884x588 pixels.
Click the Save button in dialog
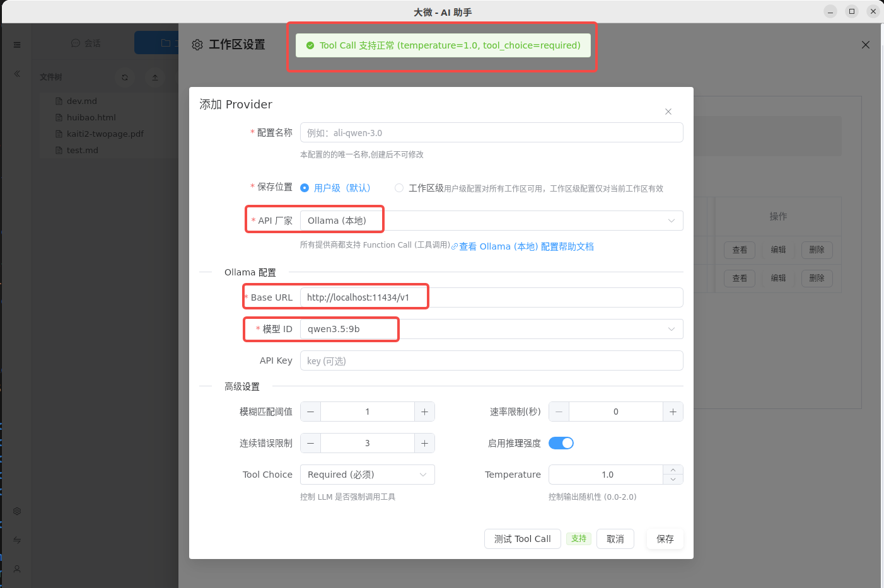[665, 539]
